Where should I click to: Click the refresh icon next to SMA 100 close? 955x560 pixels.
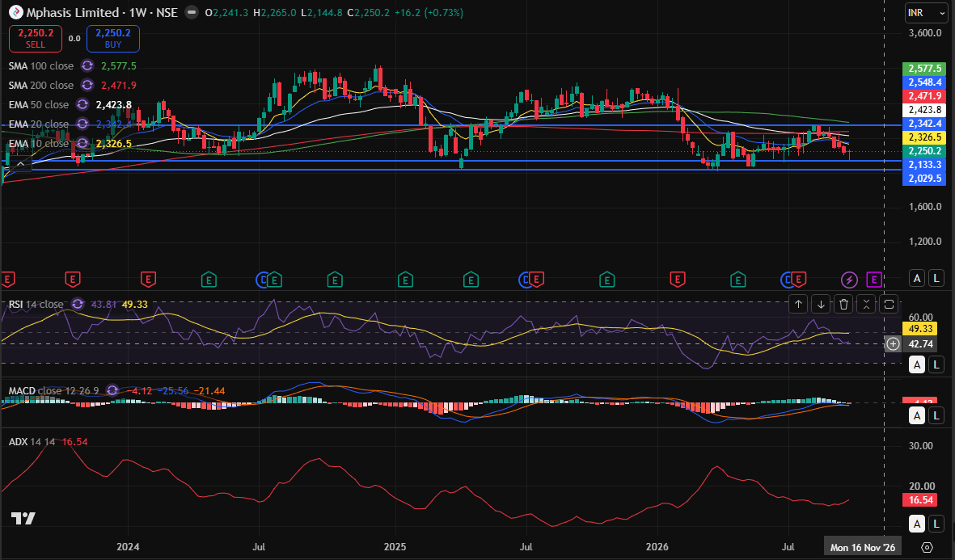point(87,65)
